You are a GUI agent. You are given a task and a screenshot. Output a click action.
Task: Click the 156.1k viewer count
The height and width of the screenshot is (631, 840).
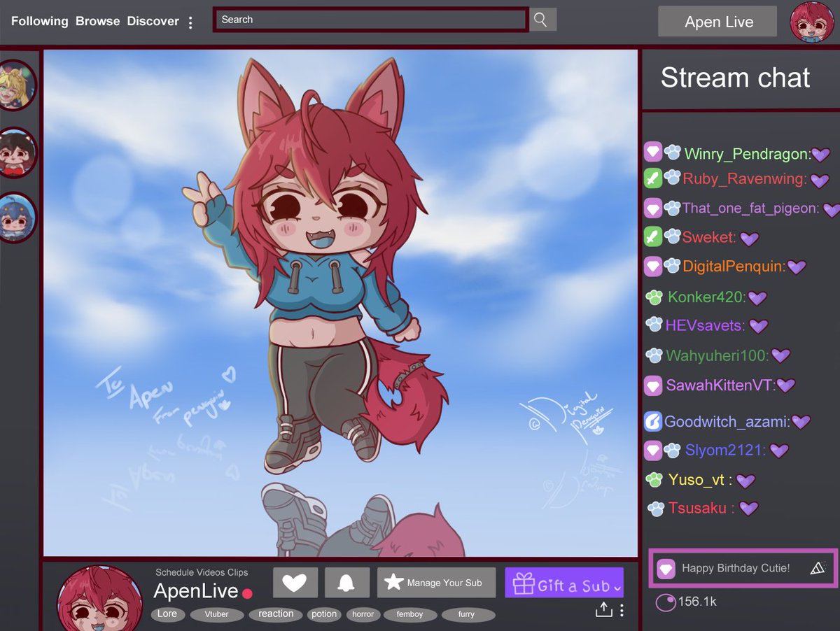pyautogui.click(x=697, y=602)
